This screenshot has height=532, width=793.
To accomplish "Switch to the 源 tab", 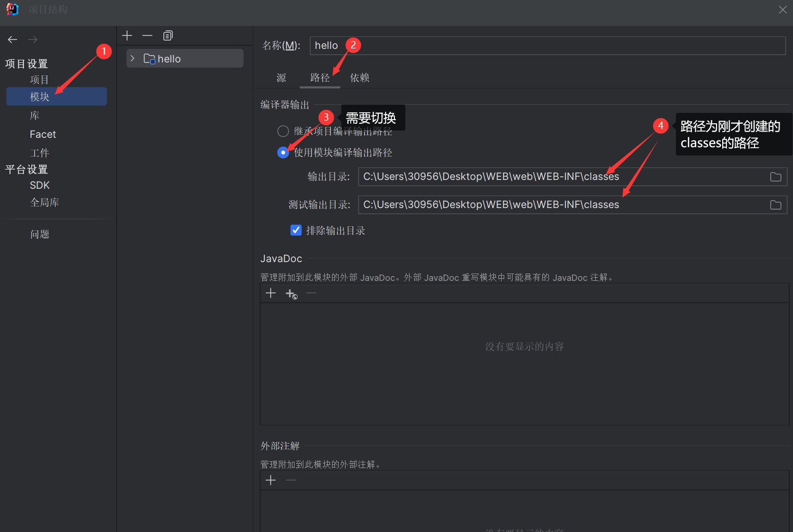I will coord(282,77).
